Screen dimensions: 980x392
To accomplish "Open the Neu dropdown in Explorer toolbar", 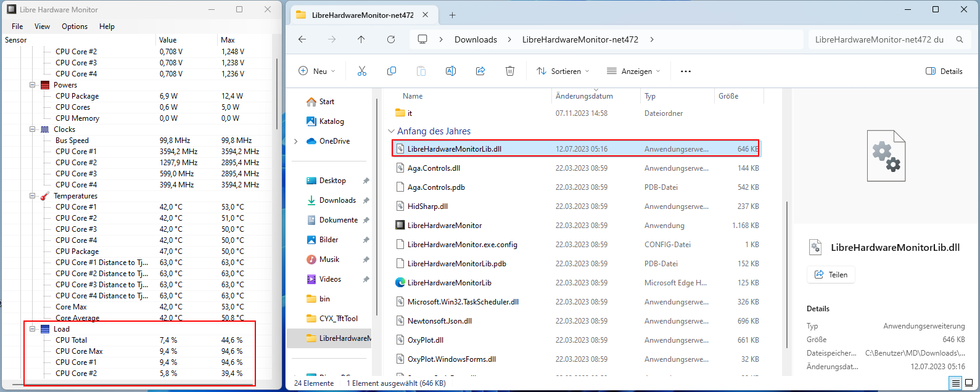I will [x=317, y=71].
